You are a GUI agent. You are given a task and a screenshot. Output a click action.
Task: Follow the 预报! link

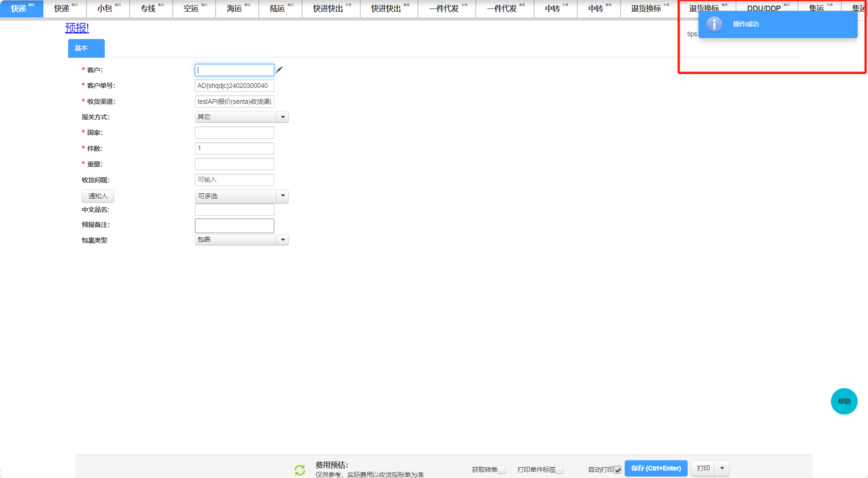tap(77, 28)
